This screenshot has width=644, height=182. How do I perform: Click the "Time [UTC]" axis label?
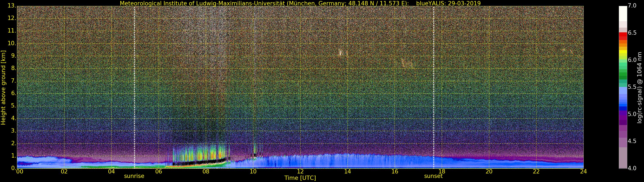[300, 178]
